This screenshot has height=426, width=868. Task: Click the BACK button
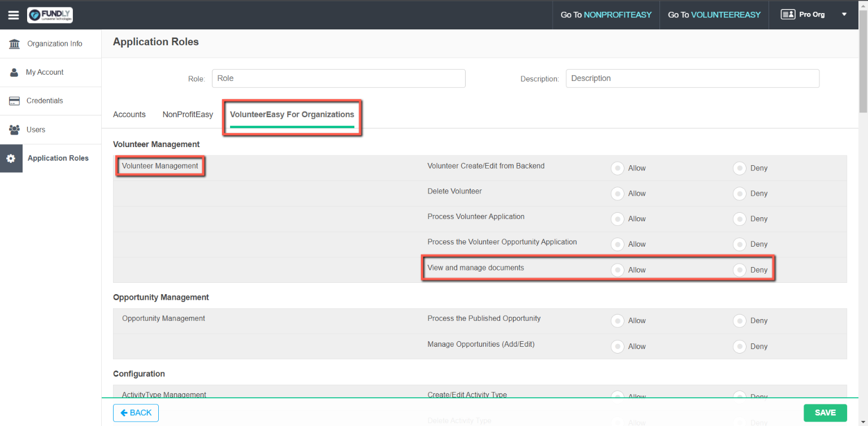[136, 413]
